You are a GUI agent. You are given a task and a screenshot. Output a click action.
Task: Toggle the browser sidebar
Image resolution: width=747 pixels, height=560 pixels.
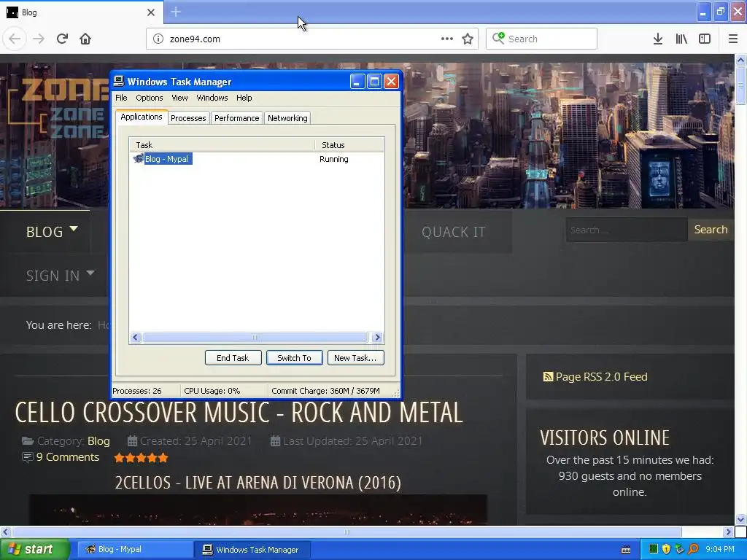(x=705, y=39)
